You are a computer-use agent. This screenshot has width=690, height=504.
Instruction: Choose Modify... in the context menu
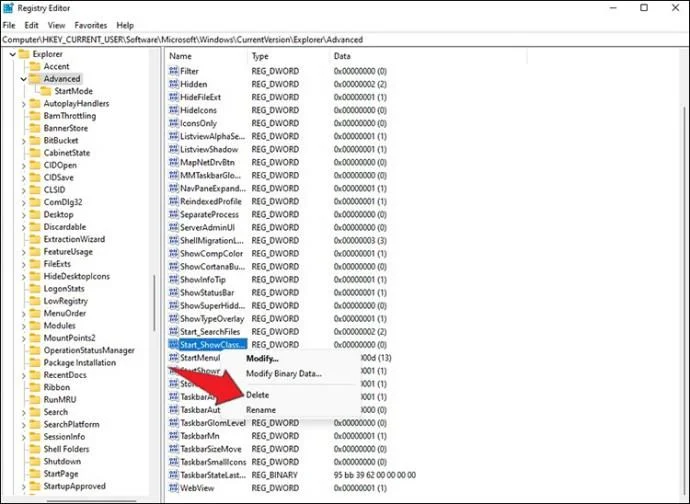coord(262,358)
